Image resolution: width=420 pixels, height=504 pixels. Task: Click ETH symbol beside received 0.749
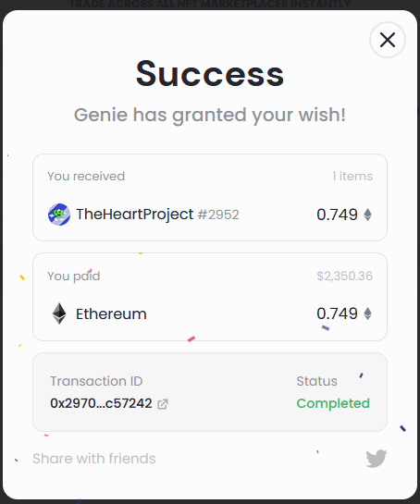click(367, 215)
